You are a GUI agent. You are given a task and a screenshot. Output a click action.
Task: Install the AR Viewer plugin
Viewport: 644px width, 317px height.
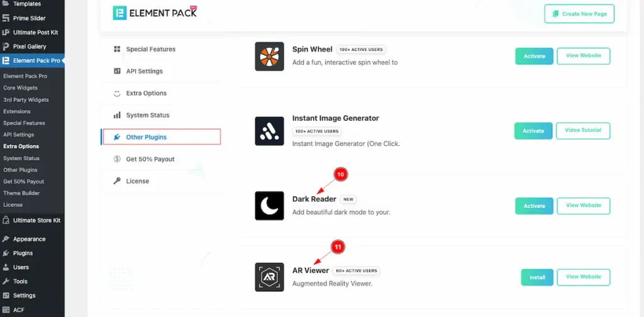(536, 277)
